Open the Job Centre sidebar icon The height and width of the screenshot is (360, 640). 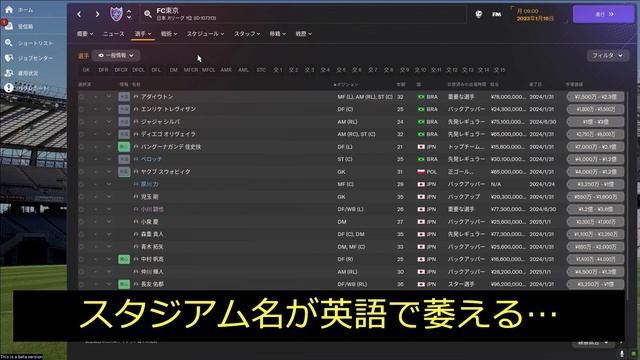tap(9, 58)
